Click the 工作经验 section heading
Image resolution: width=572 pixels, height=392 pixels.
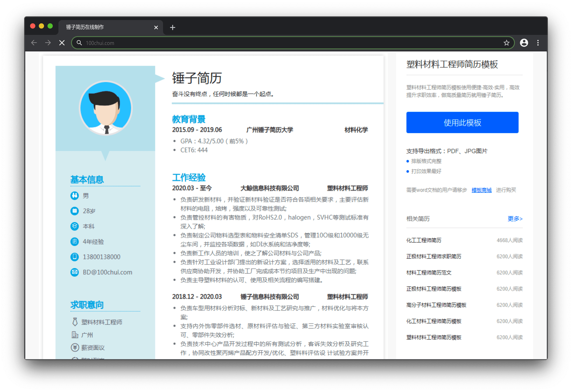[x=189, y=177]
